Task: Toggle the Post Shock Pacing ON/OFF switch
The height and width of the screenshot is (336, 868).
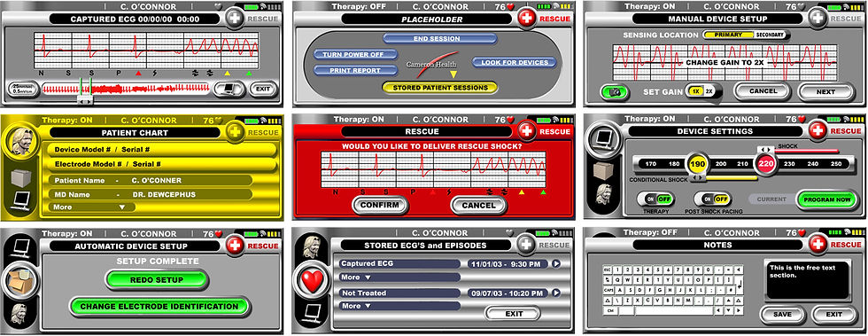Action: click(712, 199)
